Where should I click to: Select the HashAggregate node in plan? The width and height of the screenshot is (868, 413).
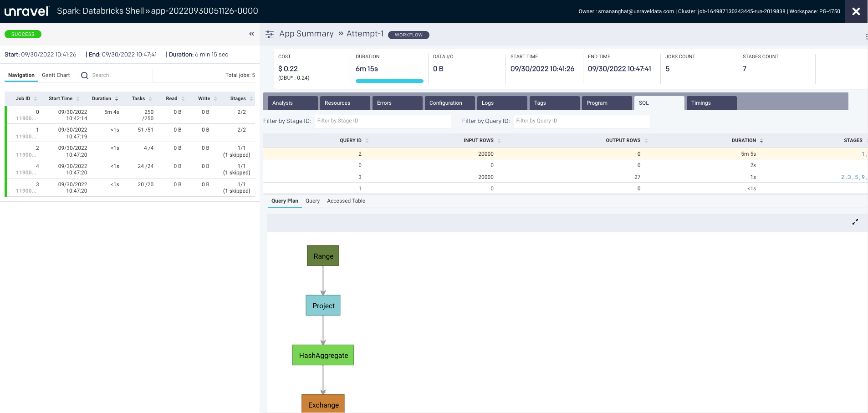(323, 355)
